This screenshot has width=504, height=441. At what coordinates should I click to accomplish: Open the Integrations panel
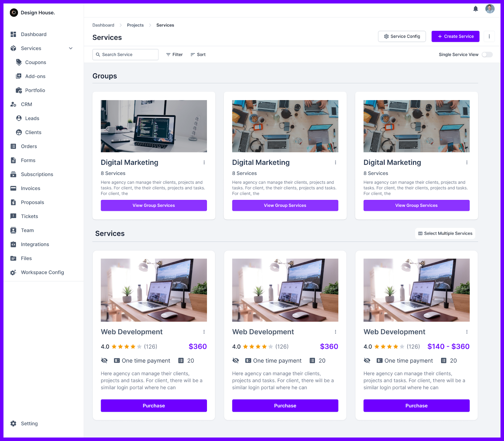[x=35, y=244]
